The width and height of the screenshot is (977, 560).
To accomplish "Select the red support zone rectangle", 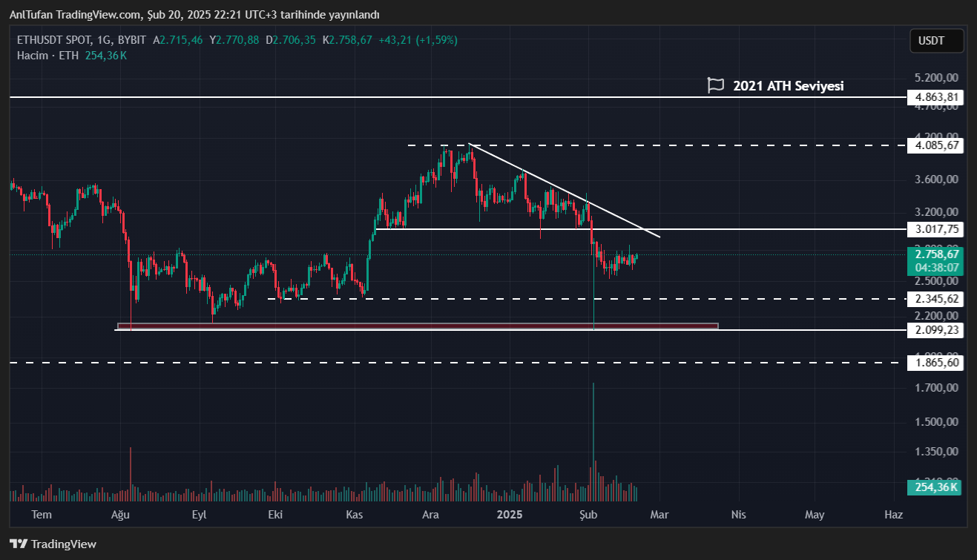I will click(x=415, y=326).
